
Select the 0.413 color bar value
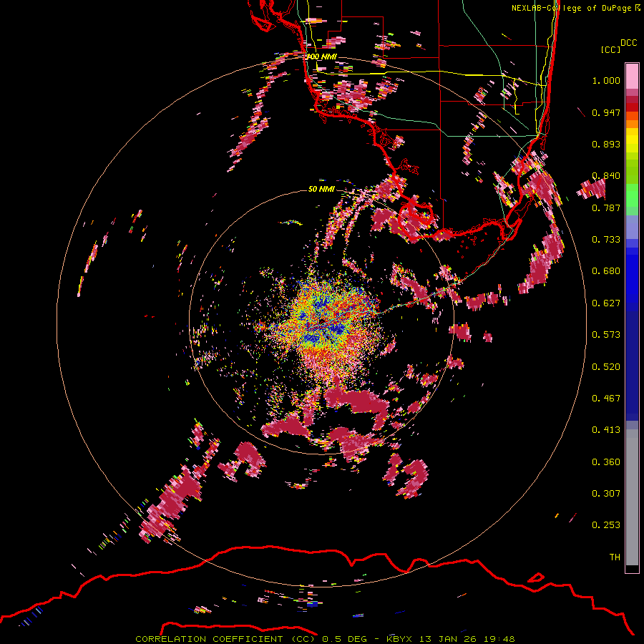(606, 430)
